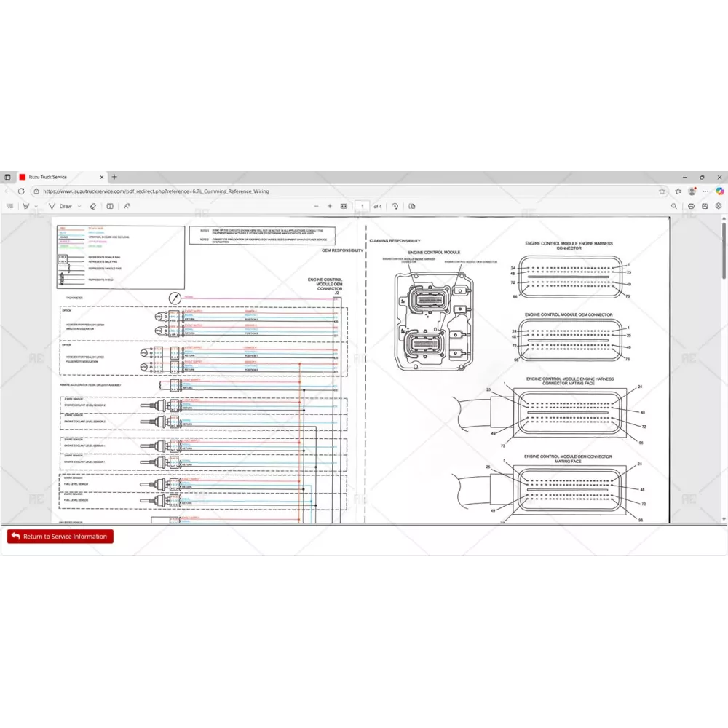This screenshot has width=728, height=728.
Task: Toggle fit to width view
Action: point(344,206)
